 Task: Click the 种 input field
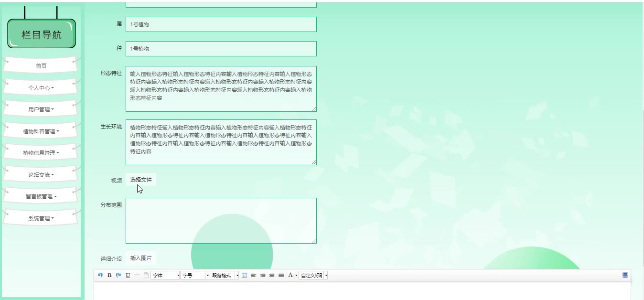[x=221, y=49]
